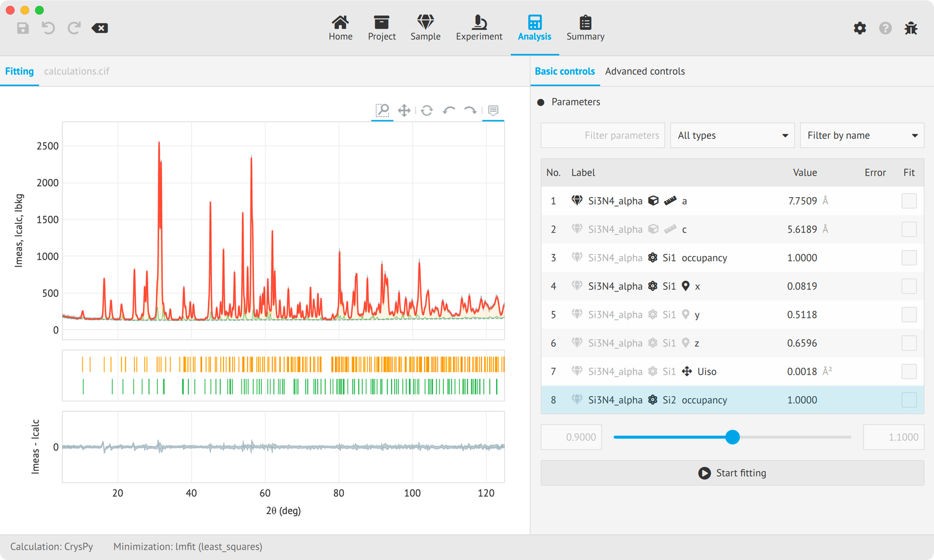
Task: Enable the fit checkbox for parameter a
Action: [x=909, y=201]
